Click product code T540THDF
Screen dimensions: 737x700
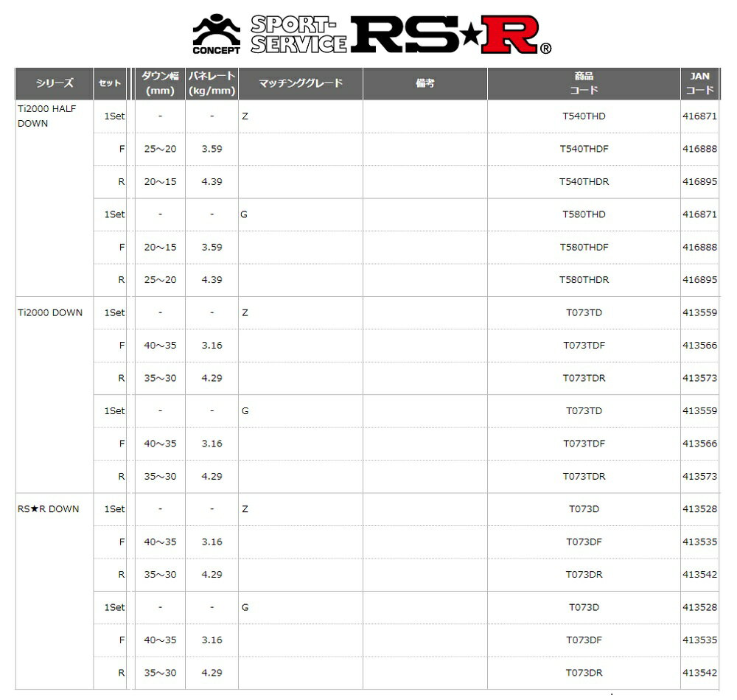tap(584, 149)
